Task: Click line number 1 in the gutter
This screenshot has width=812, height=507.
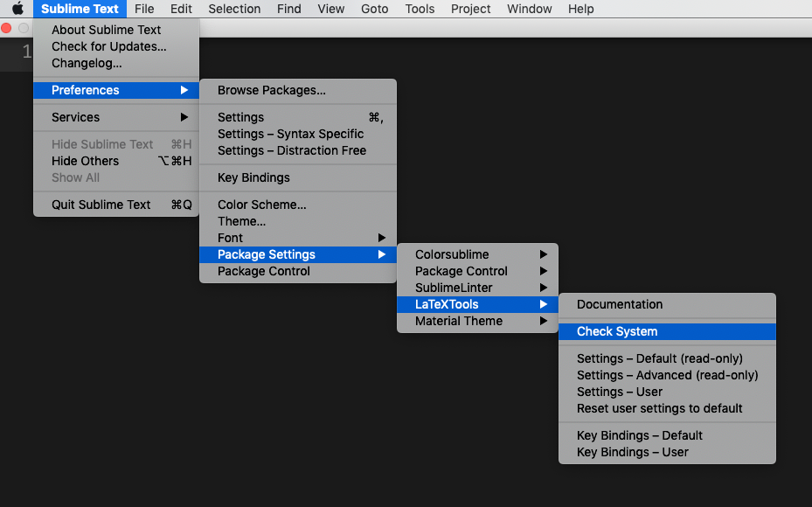Action: 26,51
